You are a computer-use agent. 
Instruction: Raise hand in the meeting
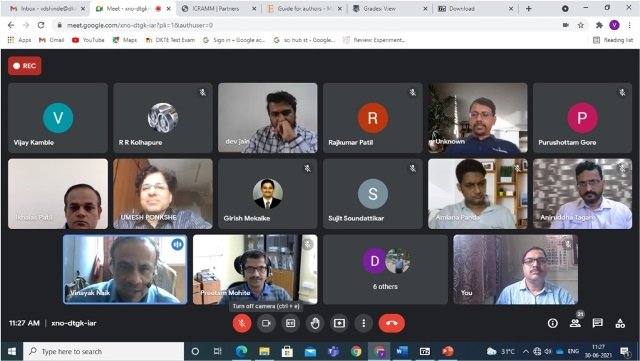(315, 323)
